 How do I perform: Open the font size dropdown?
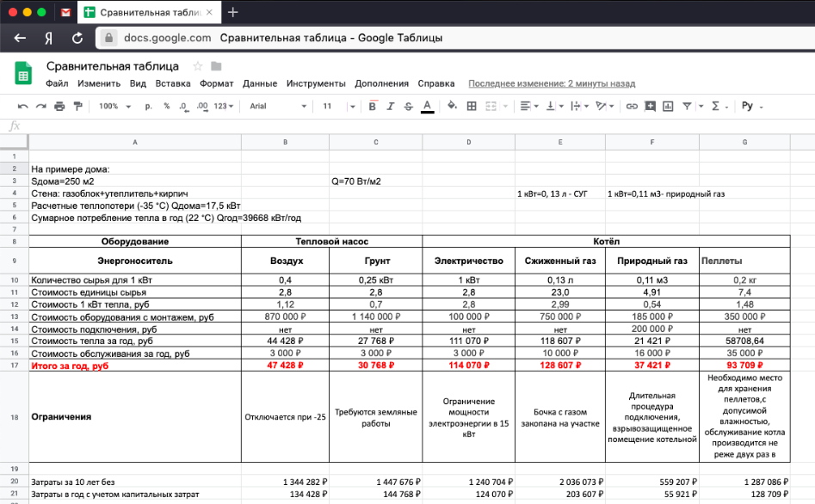point(352,107)
